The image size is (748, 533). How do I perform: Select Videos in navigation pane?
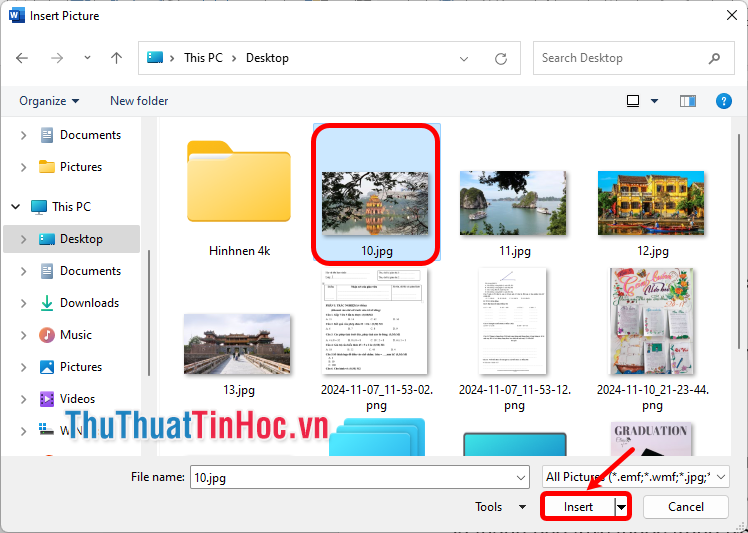point(67,399)
